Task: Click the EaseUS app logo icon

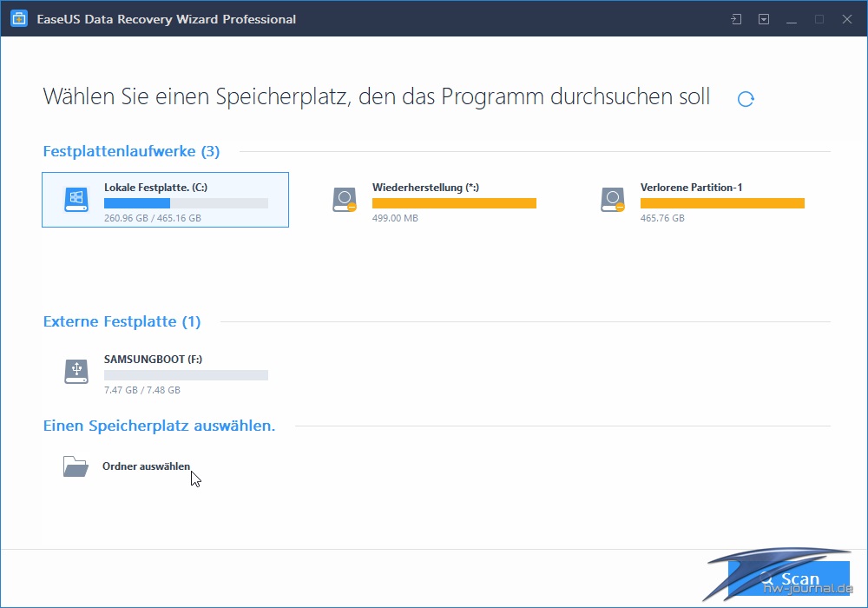Action: [19, 19]
